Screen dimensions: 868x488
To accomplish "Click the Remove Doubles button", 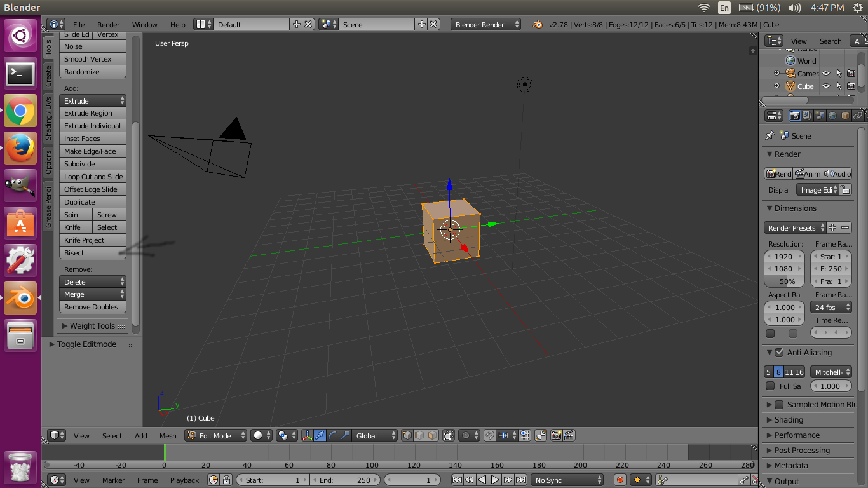I will (x=93, y=307).
